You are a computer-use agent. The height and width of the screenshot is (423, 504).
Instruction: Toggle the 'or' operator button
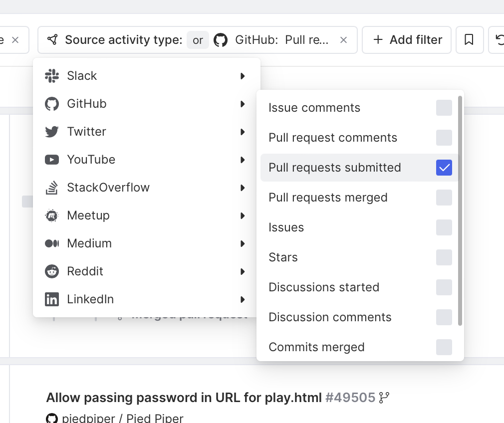[198, 40]
